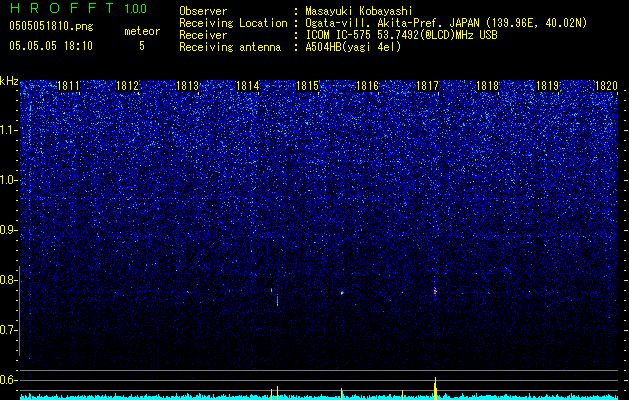The height and width of the screenshot is (400, 629).
Task: Click the 0.7 kHz axis label
Action: pos(9,330)
